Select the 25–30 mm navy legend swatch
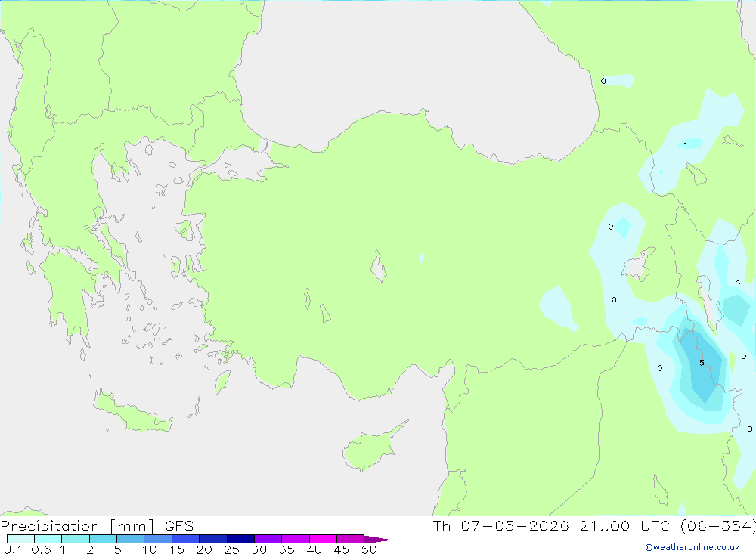Image resolution: width=756 pixels, height=554 pixels. click(x=240, y=539)
